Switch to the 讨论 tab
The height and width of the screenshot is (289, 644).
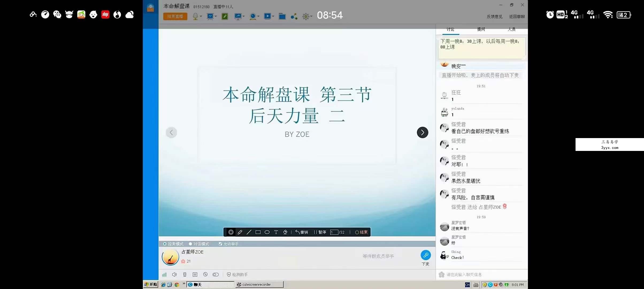[x=450, y=29]
